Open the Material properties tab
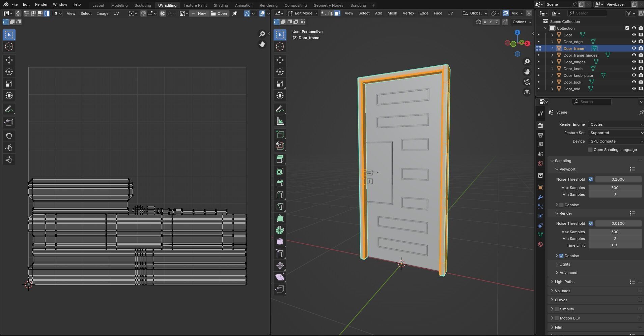644x336 pixels. tap(540, 244)
